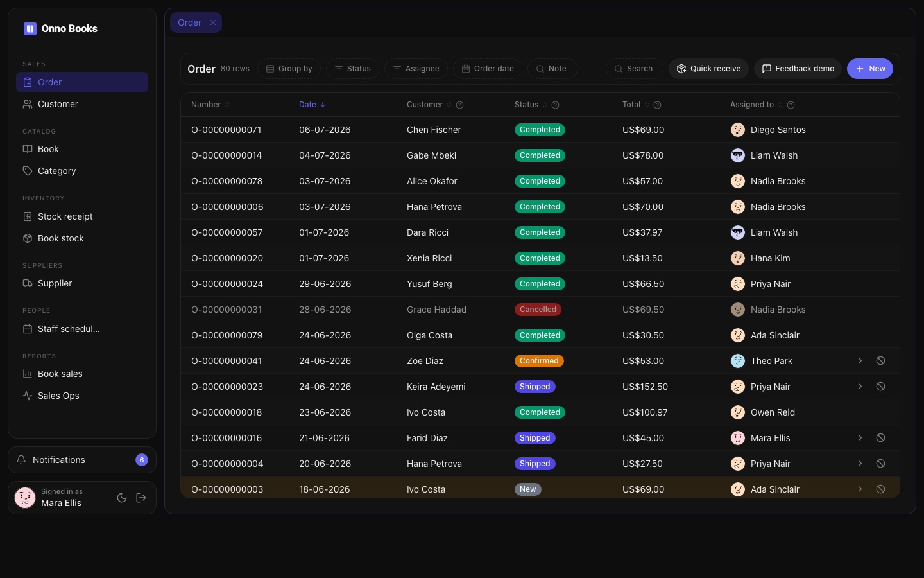Cancel order O-00000000023 with ban icon

pos(880,387)
